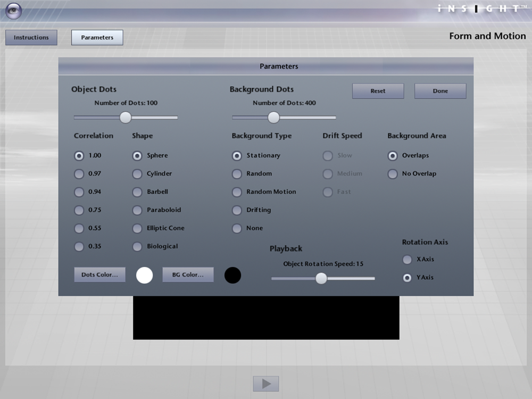
Task: Click the play arrow button
Action: pos(266,384)
